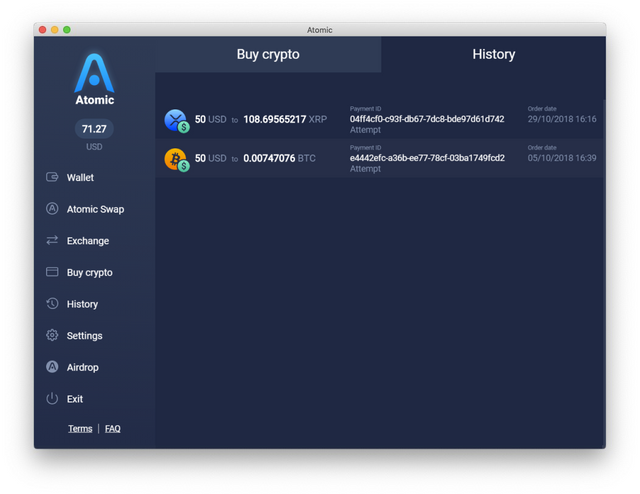Viewport: 640px width, 494px height.
Task: Click the XRP coin icon in first order
Action: coord(177,120)
